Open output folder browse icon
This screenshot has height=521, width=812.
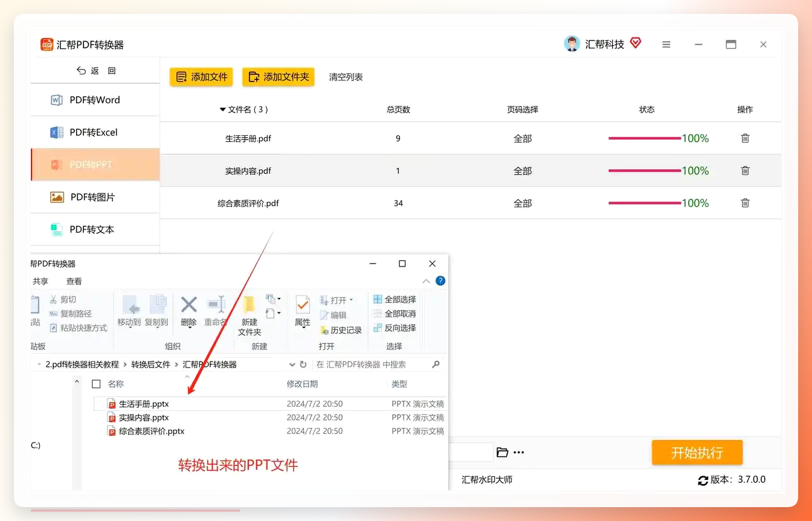pyautogui.click(x=502, y=452)
